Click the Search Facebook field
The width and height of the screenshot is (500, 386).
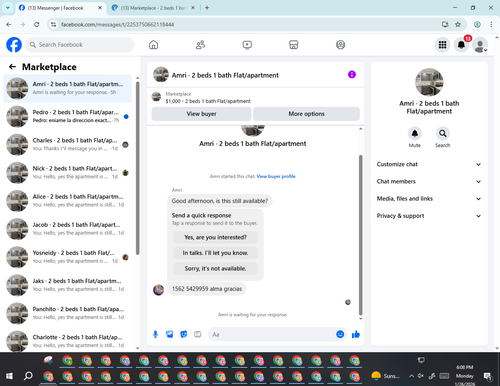[x=80, y=45]
